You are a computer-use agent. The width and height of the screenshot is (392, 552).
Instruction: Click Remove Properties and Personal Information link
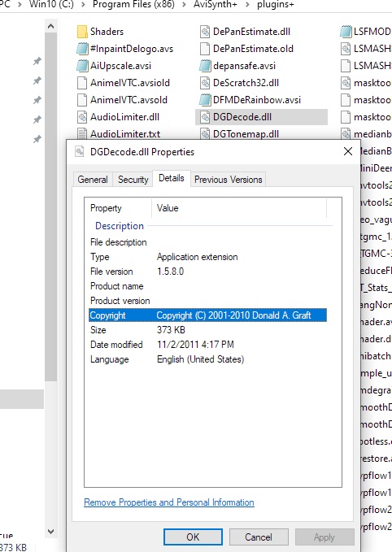(169, 502)
